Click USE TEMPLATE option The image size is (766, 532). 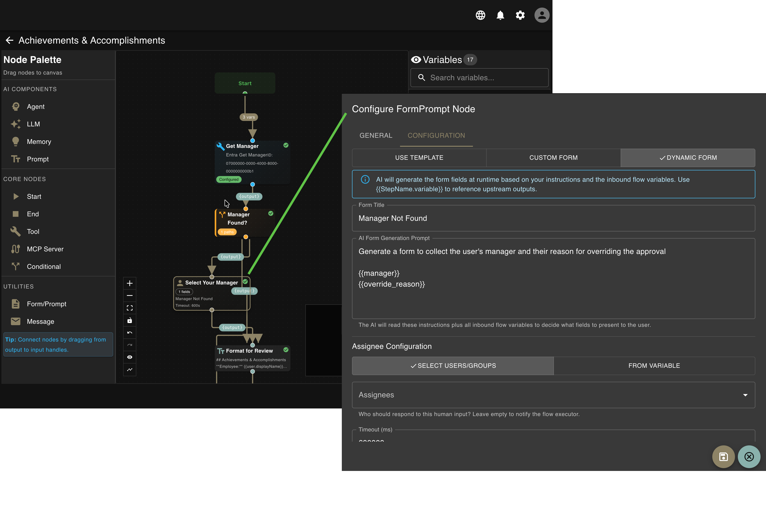[419, 157]
